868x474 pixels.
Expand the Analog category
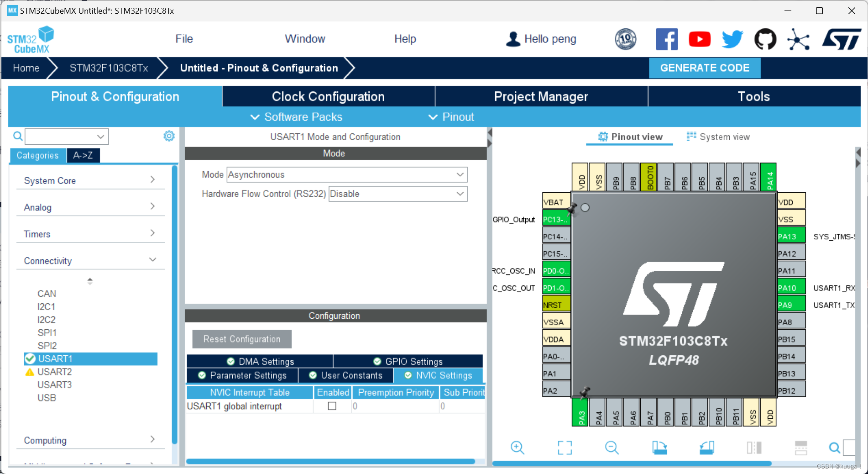pos(90,207)
